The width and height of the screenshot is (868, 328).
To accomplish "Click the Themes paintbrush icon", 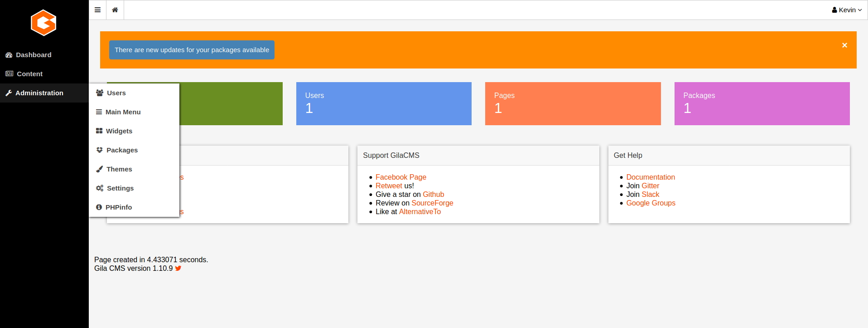I will point(100,169).
